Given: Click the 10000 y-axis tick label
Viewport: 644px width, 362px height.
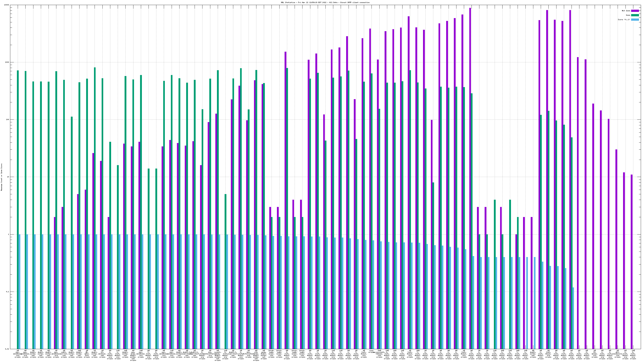Looking at the screenshot, I should (x=7, y=5).
